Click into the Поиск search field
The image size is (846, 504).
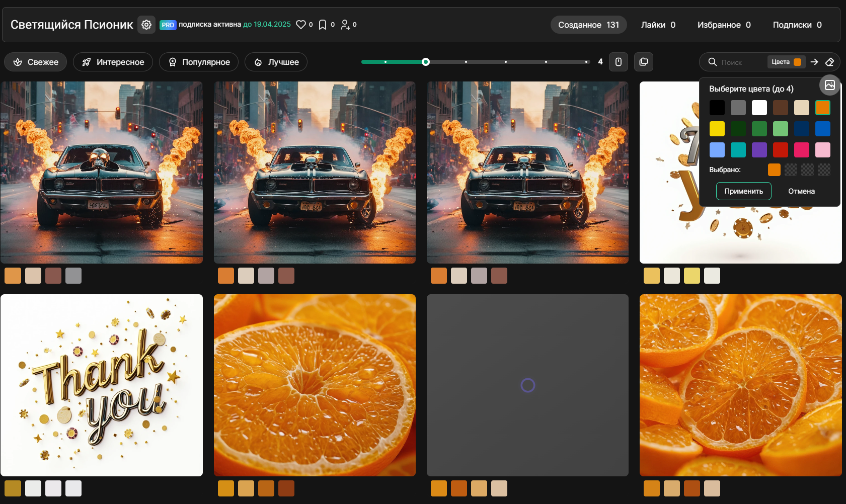tap(741, 62)
